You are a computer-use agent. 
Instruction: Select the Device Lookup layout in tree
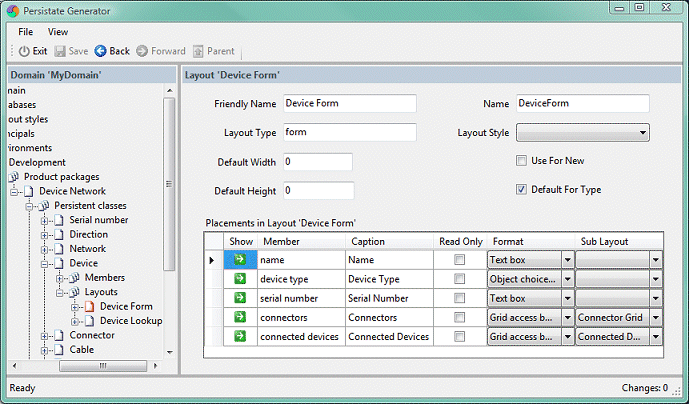pos(131,321)
